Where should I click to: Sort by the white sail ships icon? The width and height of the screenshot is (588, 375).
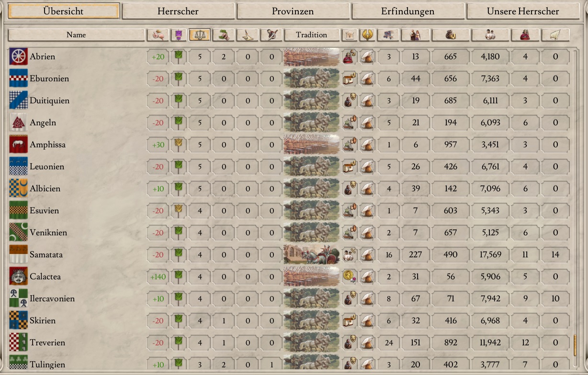click(555, 35)
